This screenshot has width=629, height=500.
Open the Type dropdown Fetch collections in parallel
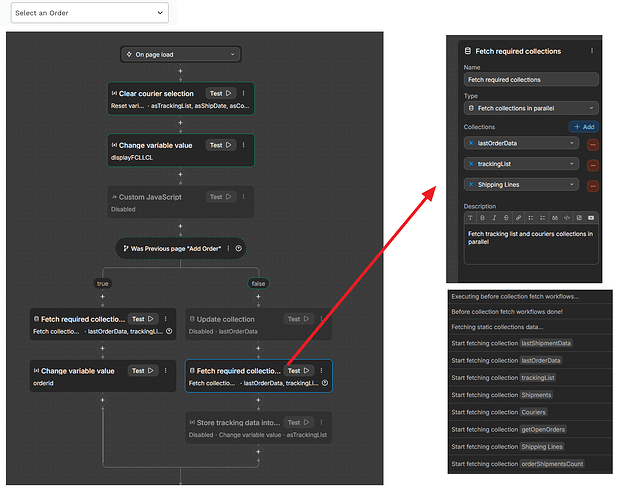pos(531,108)
